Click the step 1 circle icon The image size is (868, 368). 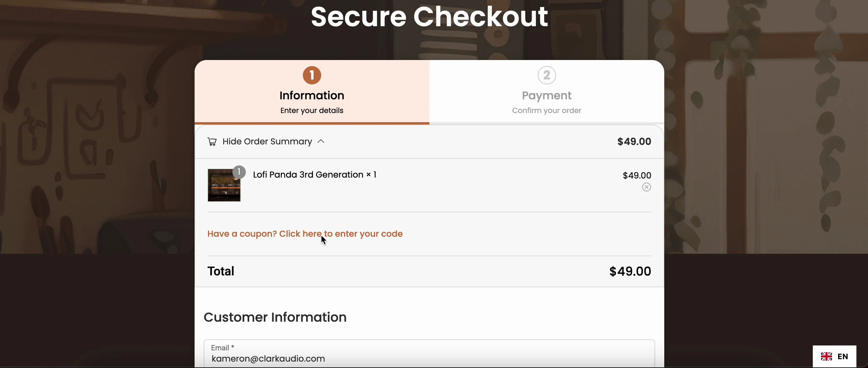pos(312,75)
